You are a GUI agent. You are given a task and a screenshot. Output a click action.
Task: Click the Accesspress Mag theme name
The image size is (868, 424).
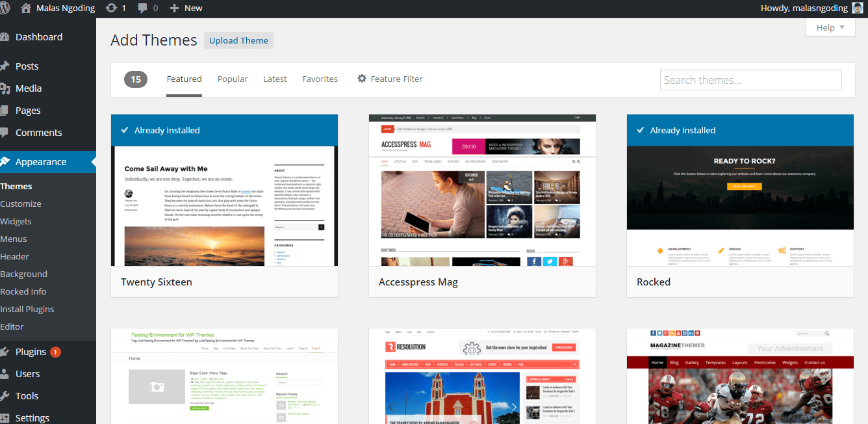(418, 282)
